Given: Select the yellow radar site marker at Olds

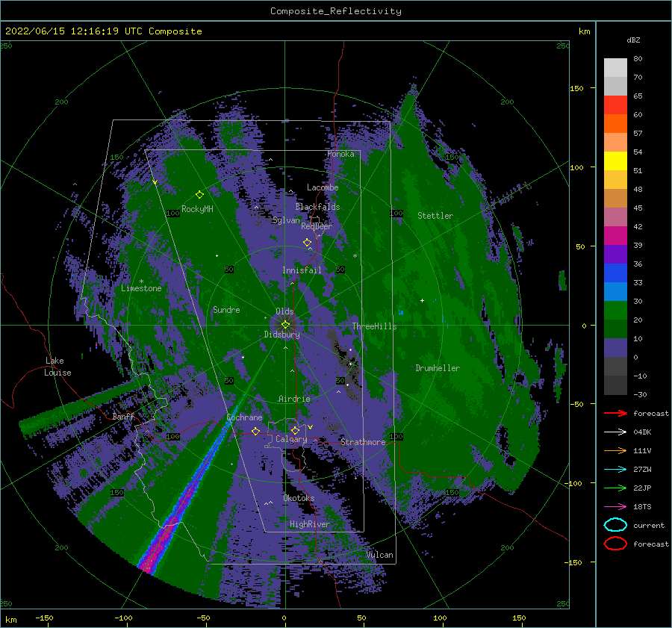Looking at the screenshot, I should pyautogui.click(x=285, y=325).
